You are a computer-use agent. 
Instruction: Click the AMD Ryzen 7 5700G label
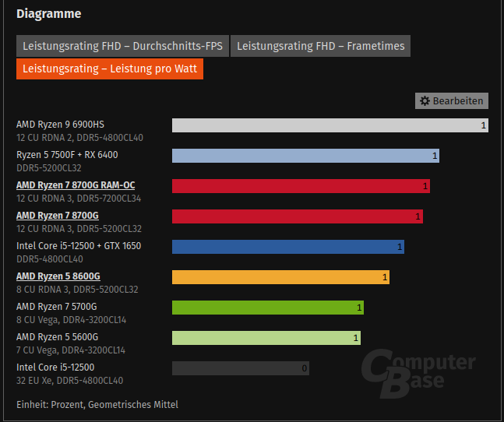click(57, 307)
